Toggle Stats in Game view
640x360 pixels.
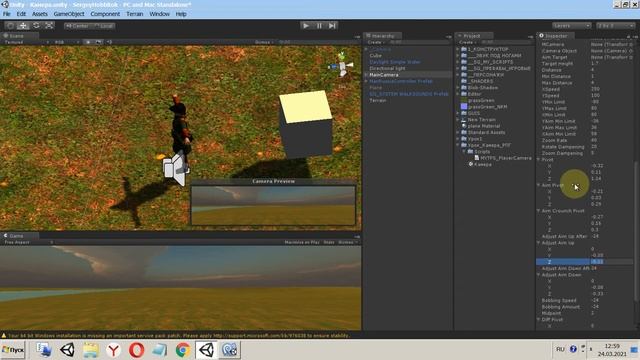pos(329,242)
